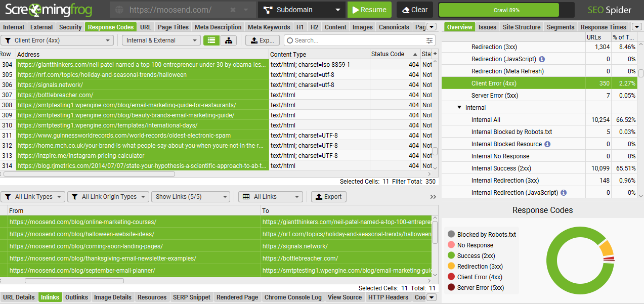Open the SERP Snippet bottom tab
The height and width of the screenshot is (304, 644).
(x=191, y=297)
